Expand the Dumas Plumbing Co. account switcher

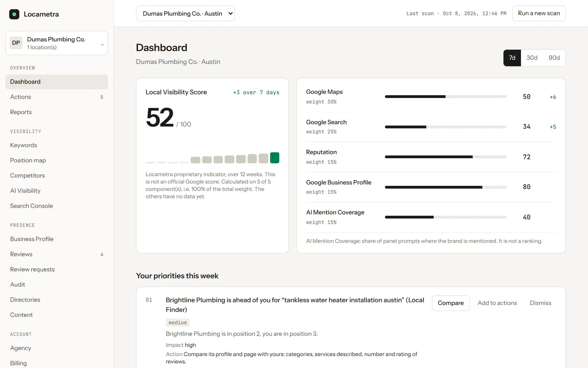coord(57,43)
